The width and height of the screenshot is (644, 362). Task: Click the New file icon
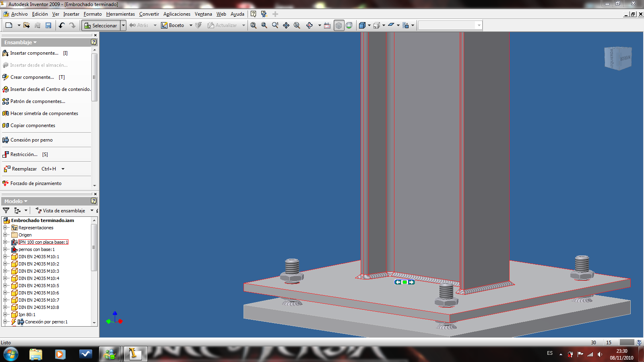9,25
